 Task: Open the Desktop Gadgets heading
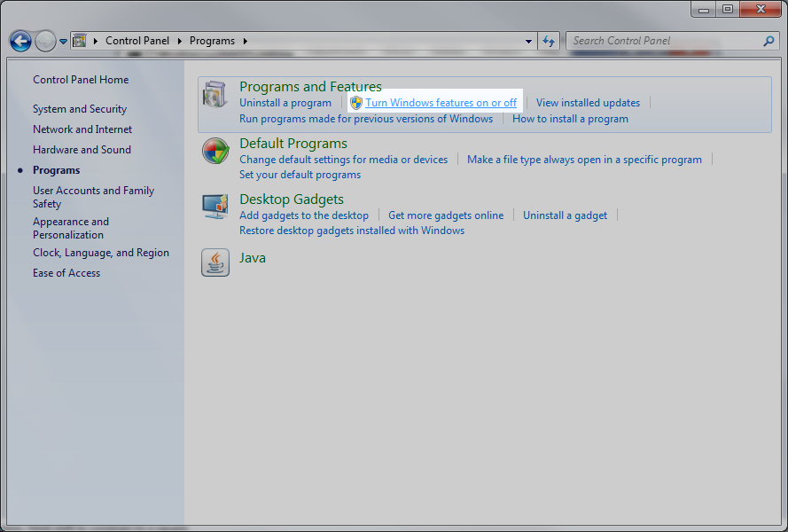[292, 199]
